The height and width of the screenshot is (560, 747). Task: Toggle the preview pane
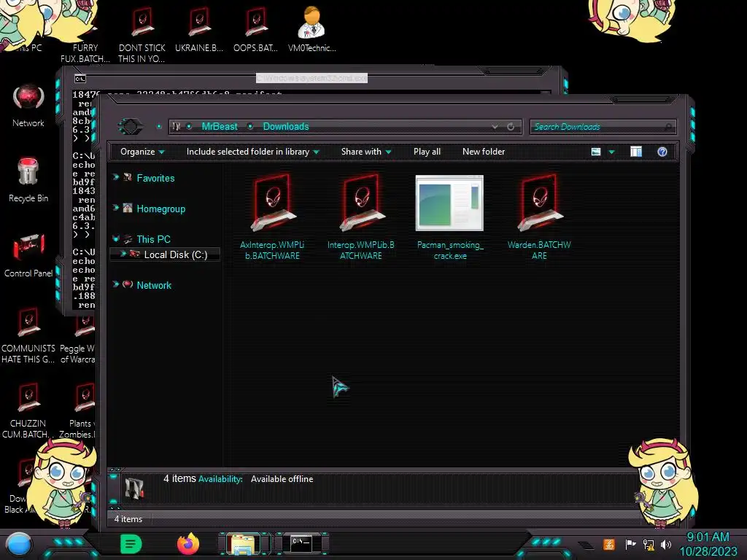(636, 152)
